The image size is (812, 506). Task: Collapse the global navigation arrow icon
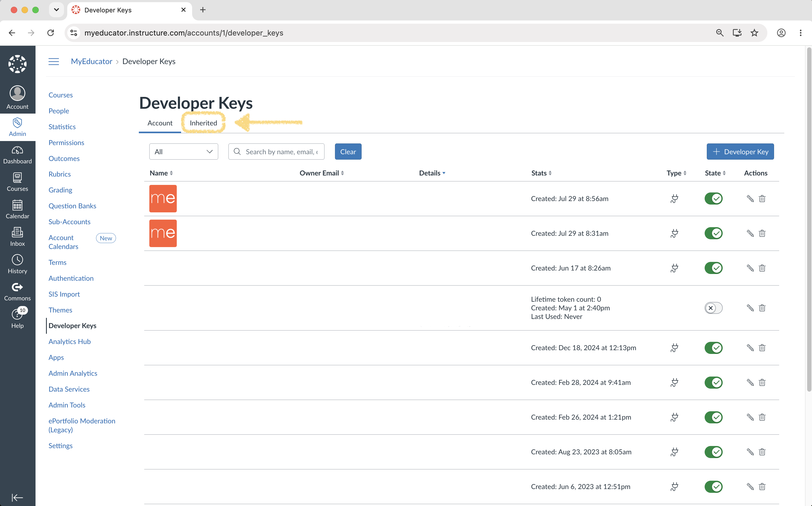pyautogui.click(x=17, y=497)
